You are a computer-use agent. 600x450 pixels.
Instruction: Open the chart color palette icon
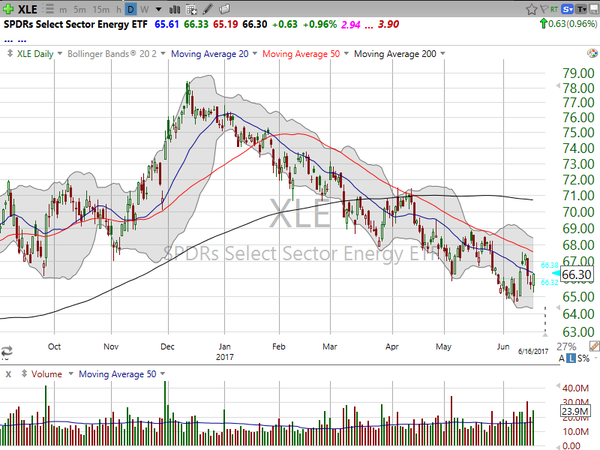(x=592, y=53)
